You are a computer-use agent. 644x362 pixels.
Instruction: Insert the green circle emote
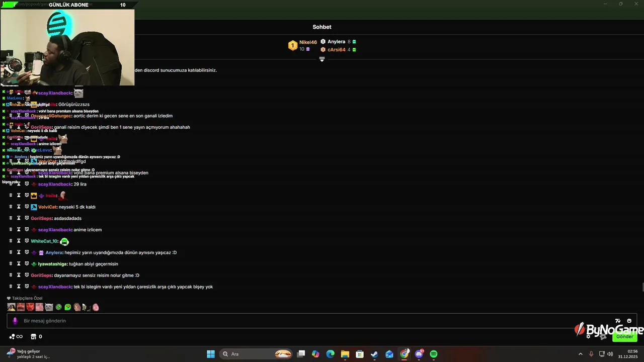tap(58, 307)
